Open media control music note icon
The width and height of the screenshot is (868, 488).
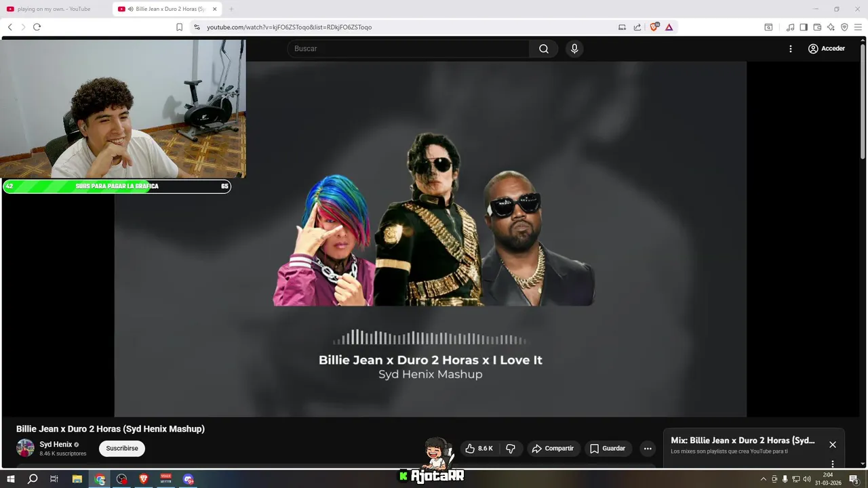point(790,27)
